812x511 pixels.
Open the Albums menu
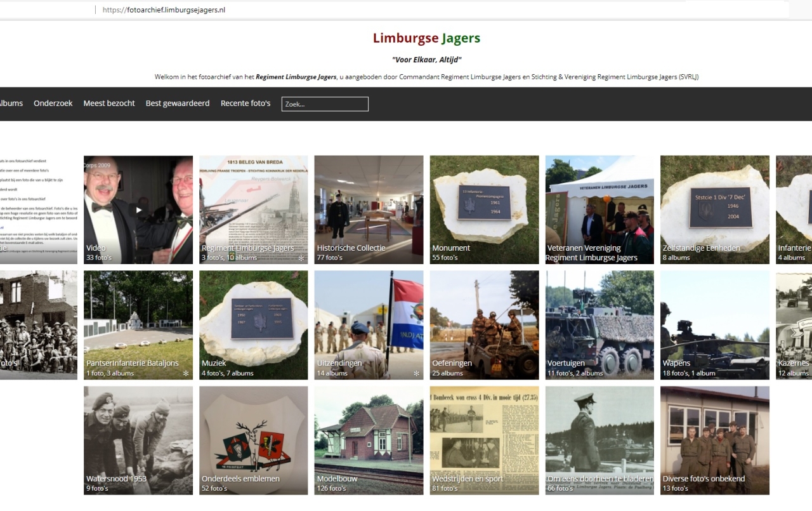(11, 103)
